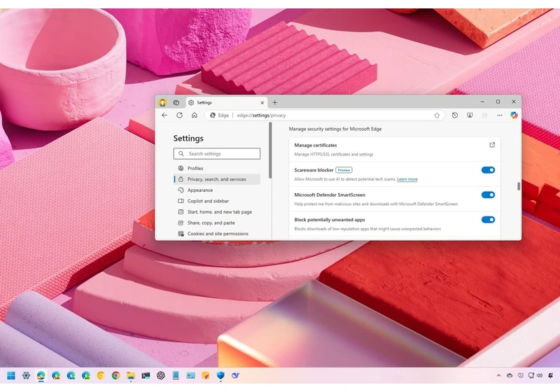This screenshot has height=392, width=560.
Task: Toggle Microsoft Defender SmartScreen switch
Action: pos(488,195)
